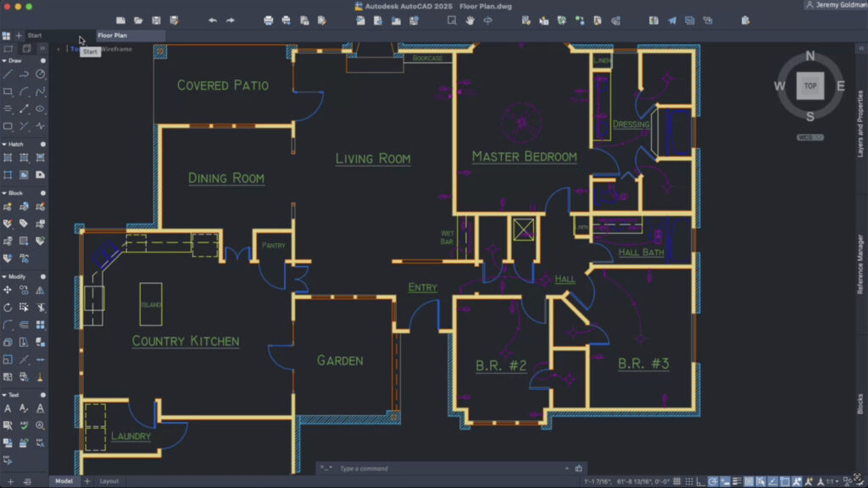This screenshot has height=488, width=868.
Task: Click the Save icon in top toolbar
Action: pos(156,20)
